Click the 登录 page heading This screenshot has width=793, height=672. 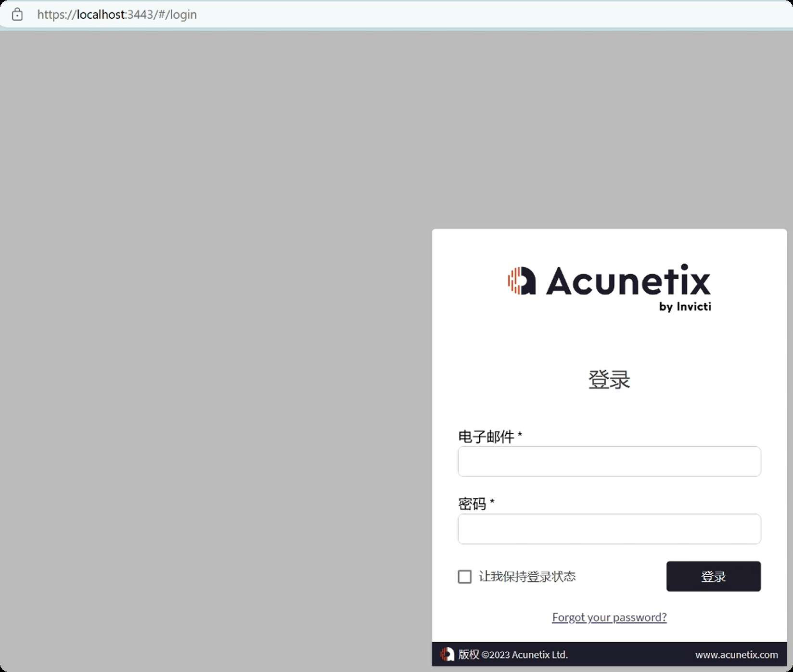coord(609,380)
